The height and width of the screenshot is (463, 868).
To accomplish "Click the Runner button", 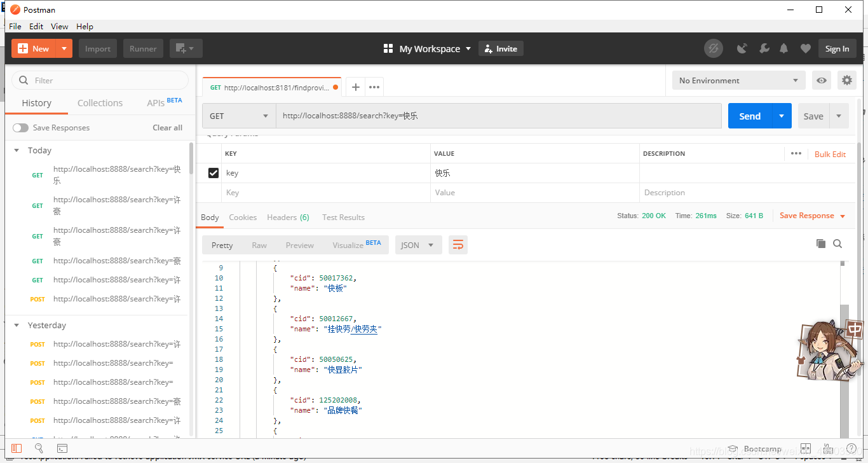I will point(143,48).
